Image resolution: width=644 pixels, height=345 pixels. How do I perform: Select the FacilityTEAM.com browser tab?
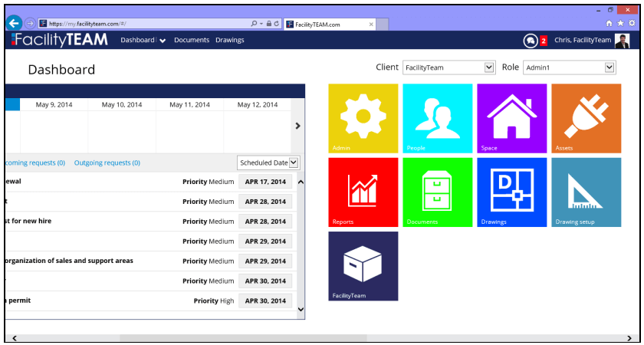[330, 25]
